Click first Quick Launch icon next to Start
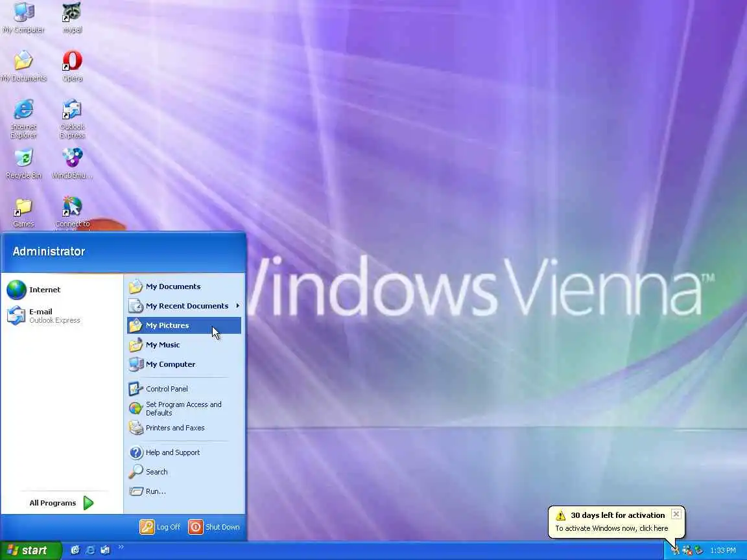 pyautogui.click(x=75, y=550)
